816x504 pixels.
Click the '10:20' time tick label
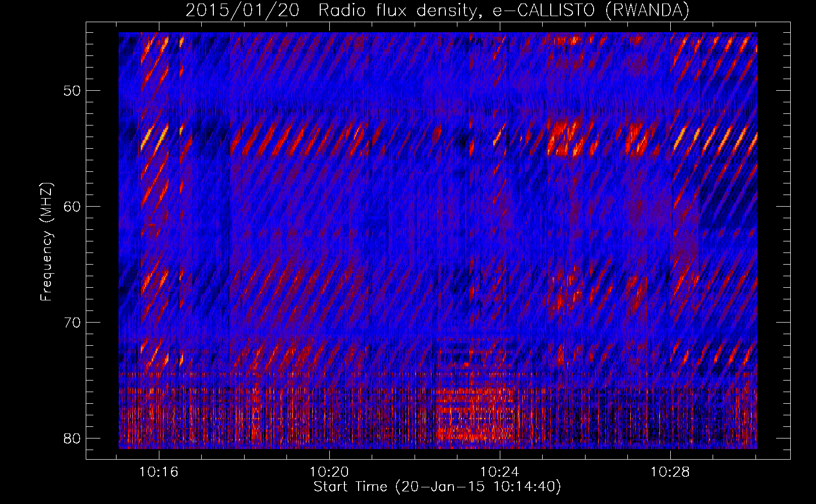[x=329, y=472]
